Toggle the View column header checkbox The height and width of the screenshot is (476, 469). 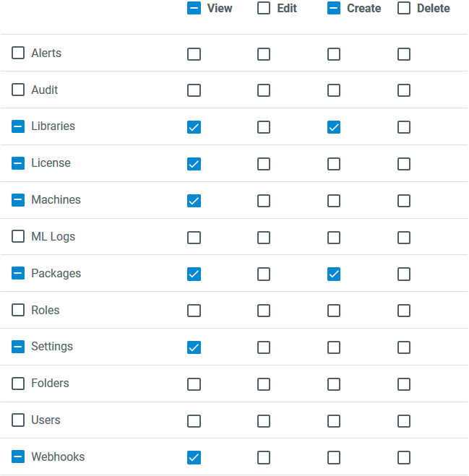tap(194, 9)
